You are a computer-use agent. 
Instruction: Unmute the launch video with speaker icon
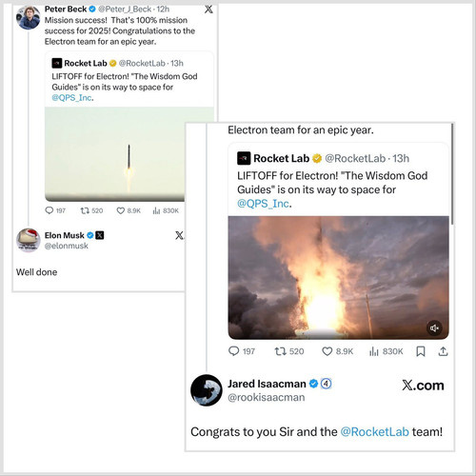coord(434,327)
